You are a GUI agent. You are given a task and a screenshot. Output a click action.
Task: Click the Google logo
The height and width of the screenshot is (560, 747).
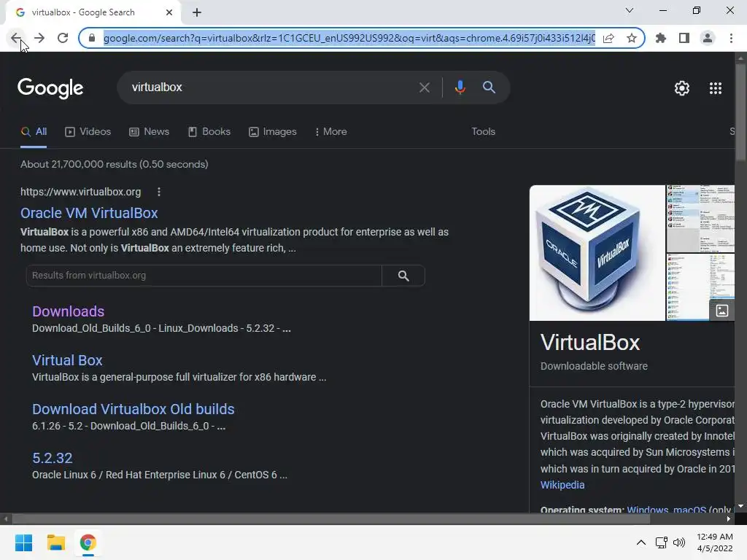point(50,88)
